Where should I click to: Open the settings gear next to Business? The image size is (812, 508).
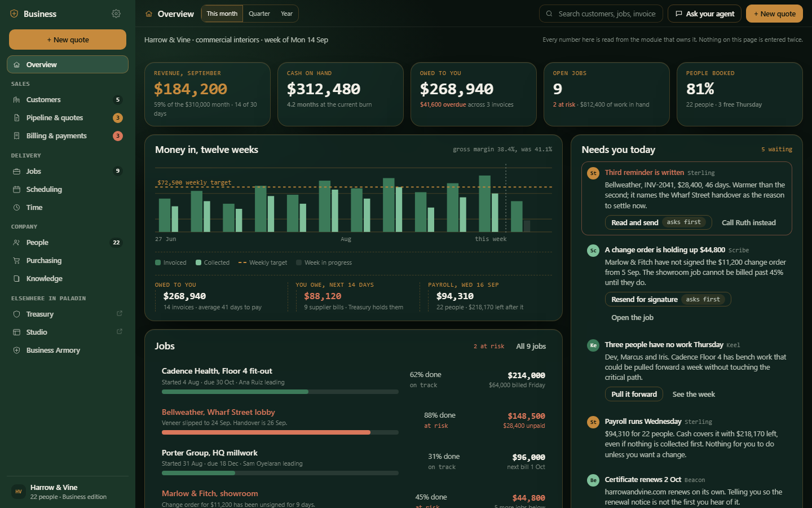[x=116, y=14]
